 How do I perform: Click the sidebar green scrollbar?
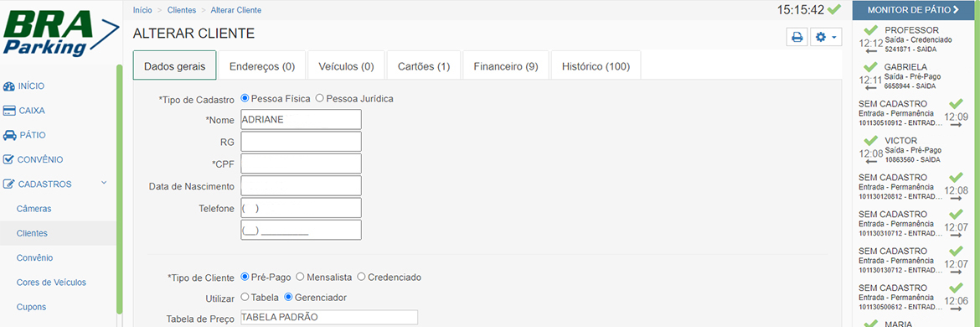click(x=119, y=189)
